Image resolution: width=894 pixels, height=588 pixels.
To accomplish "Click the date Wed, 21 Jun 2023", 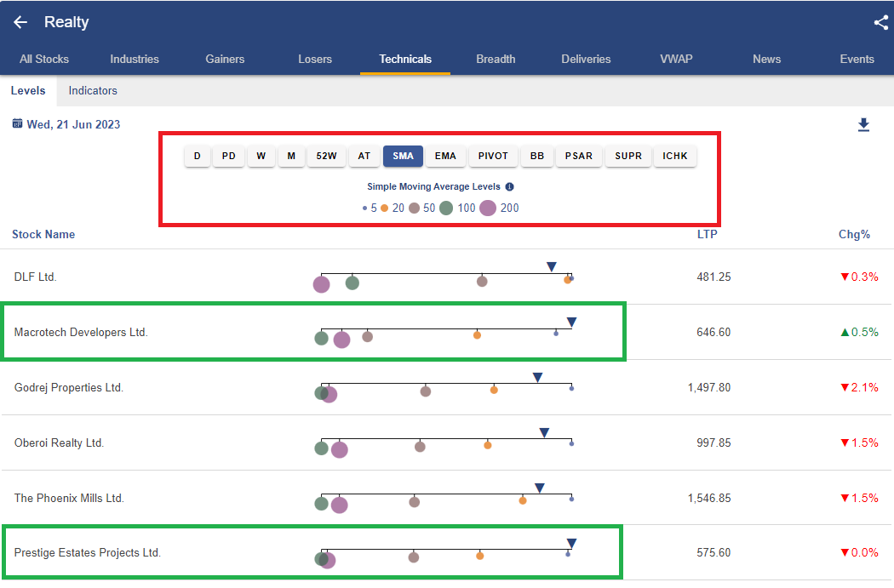I will click(73, 125).
